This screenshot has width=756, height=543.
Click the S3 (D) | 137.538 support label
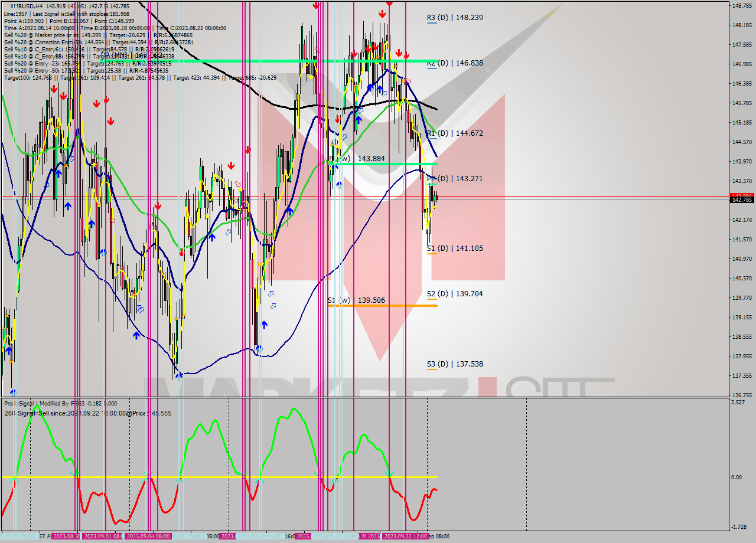[455, 364]
